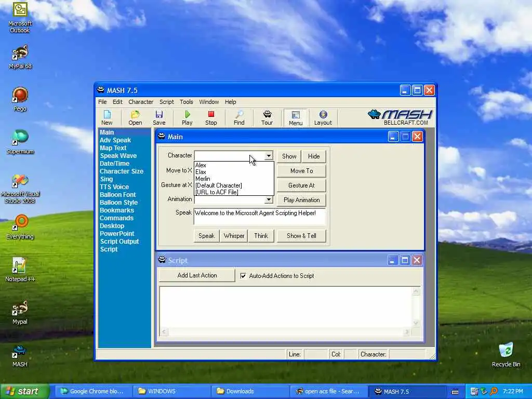Select the Notepad++ desktop shortcut
Screen dimensions: 532x399
tap(20, 270)
